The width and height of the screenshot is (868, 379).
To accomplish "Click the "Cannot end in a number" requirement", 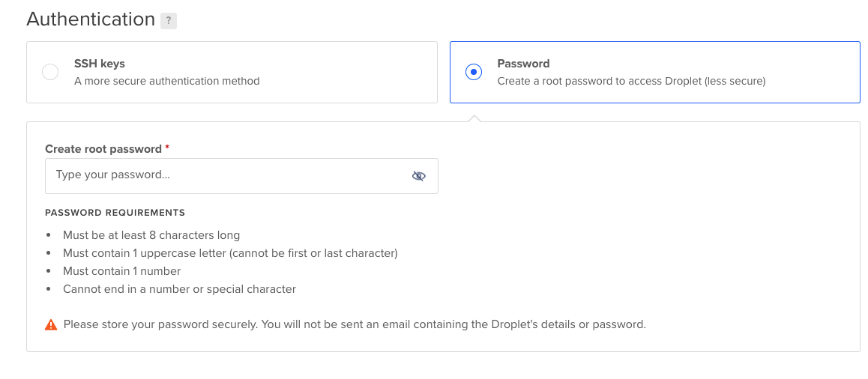I will pos(179,289).
